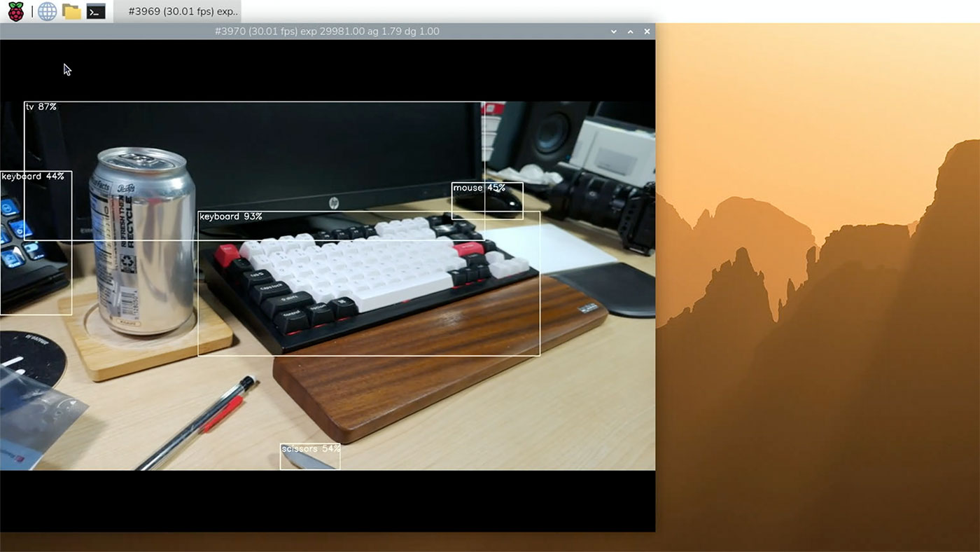This screenshot has height=552, width=980.
Task: Click the 'keyboard 44%' detection label
Action: [33, 177]
